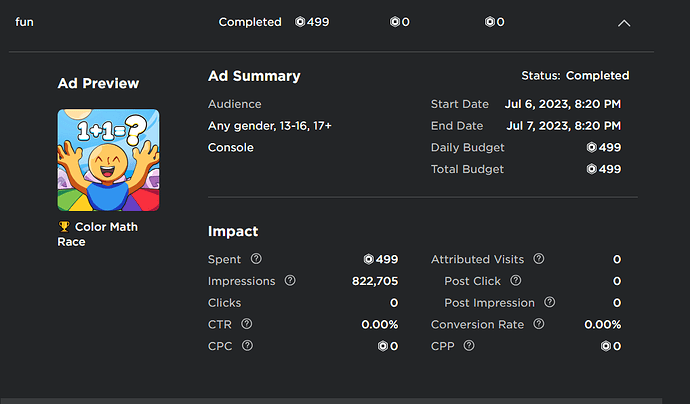The width and height of the screenshot is (690, 404).
Task: Open the CPC help icon
Action: [x=247, y=345]
